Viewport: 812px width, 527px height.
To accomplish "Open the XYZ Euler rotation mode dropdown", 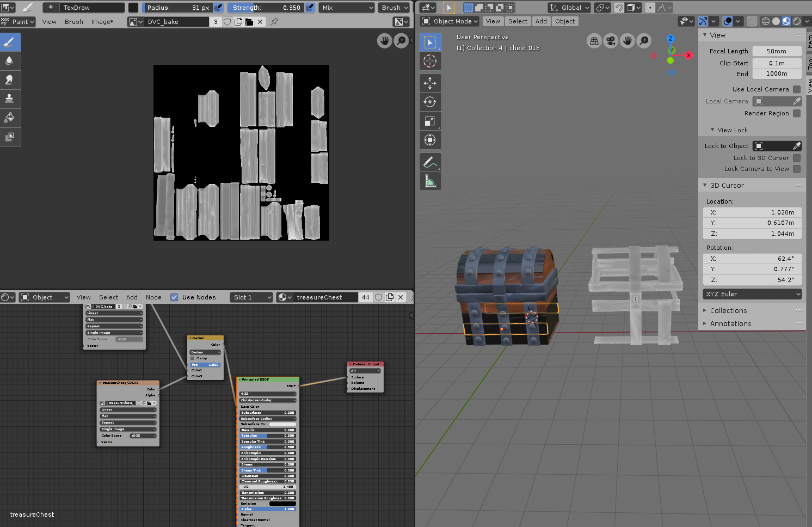I will 752,294.
